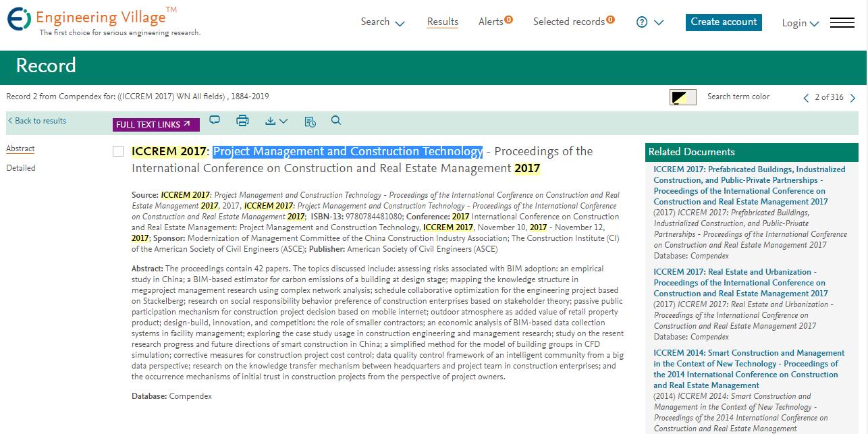The height and width of the screenshot is (434, 868).
Task: Click the Alerts count badge
Action: pyautogui.click(x=509, y=20)
